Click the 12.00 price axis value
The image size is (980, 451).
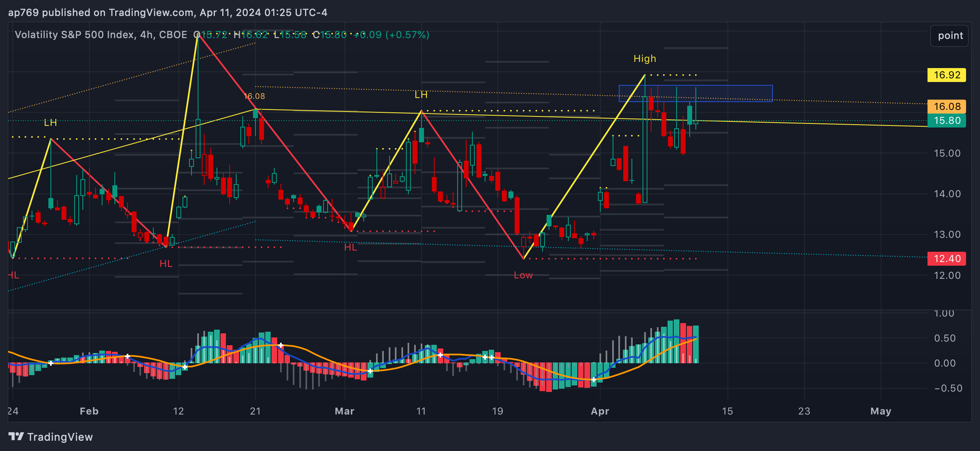coord(947,276)
